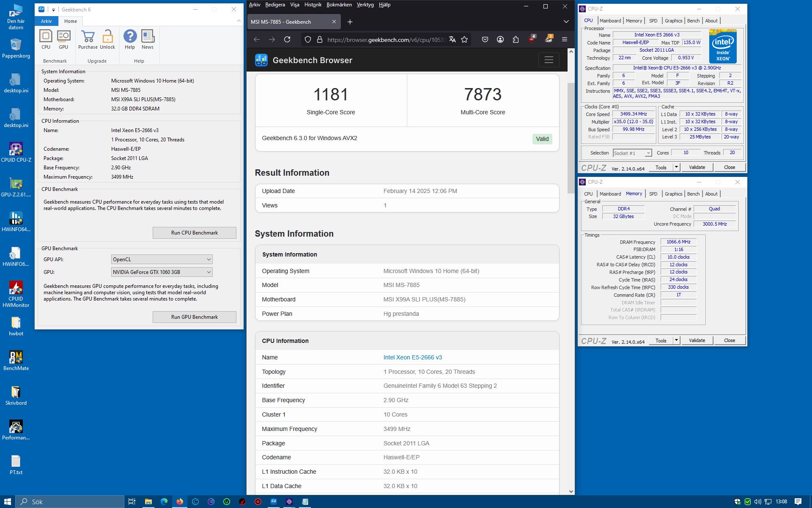812x508 pixels.
Task: Click the Unlock padlock icon in Geekbench
Action: 107,39
